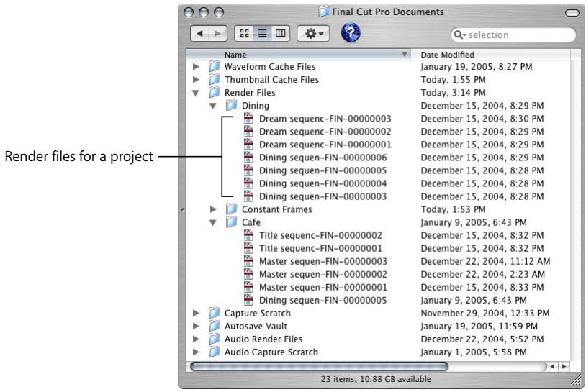Image resolution: width=586 pixels, height=392 pixels.
Task: Collapse the Dining folder
Action: [x=213, y=106]
